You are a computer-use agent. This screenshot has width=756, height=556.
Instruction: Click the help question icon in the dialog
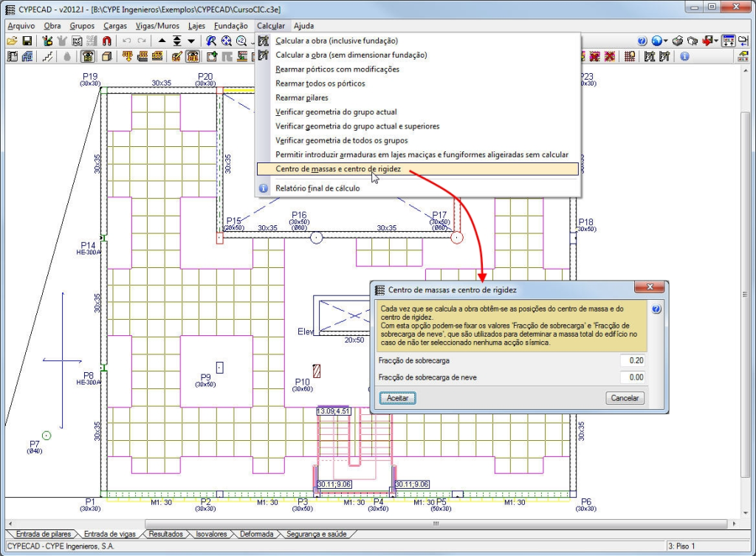[656, 309]
